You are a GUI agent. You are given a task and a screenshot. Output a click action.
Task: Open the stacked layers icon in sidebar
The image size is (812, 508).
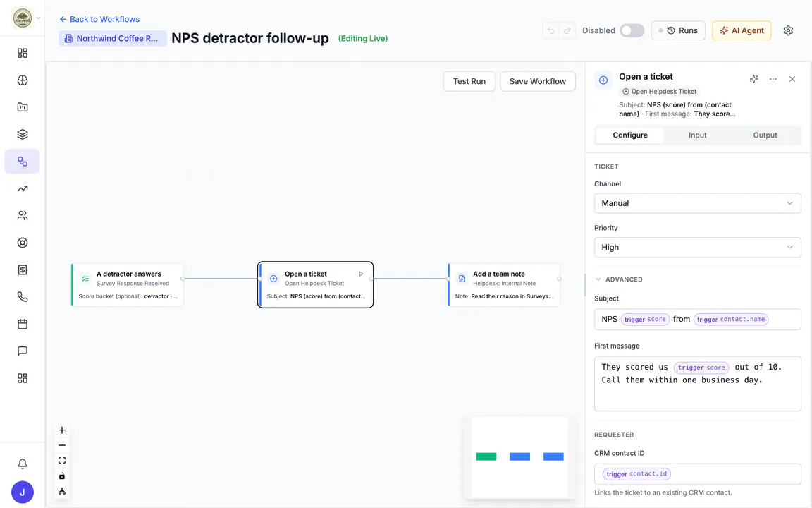(x=23, y=134)
